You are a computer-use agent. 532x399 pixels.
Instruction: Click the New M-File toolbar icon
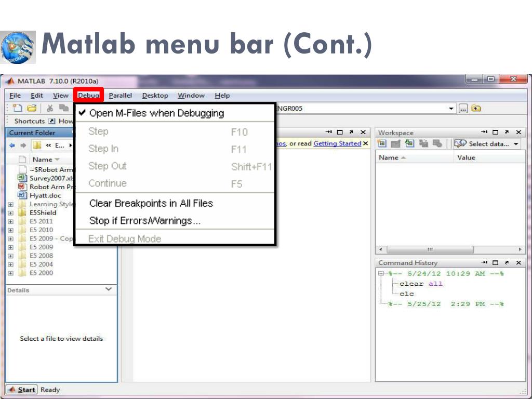(x=17, y=108)
